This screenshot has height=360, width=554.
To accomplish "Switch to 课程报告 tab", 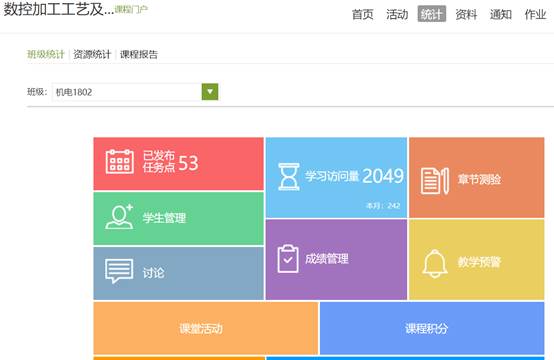I will click(x=139, y=54).
